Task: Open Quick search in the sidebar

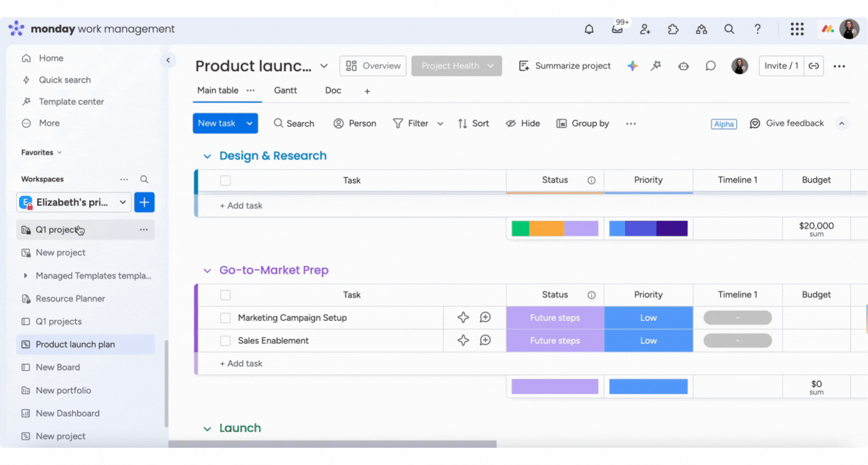Action: (x=65, y=80)
